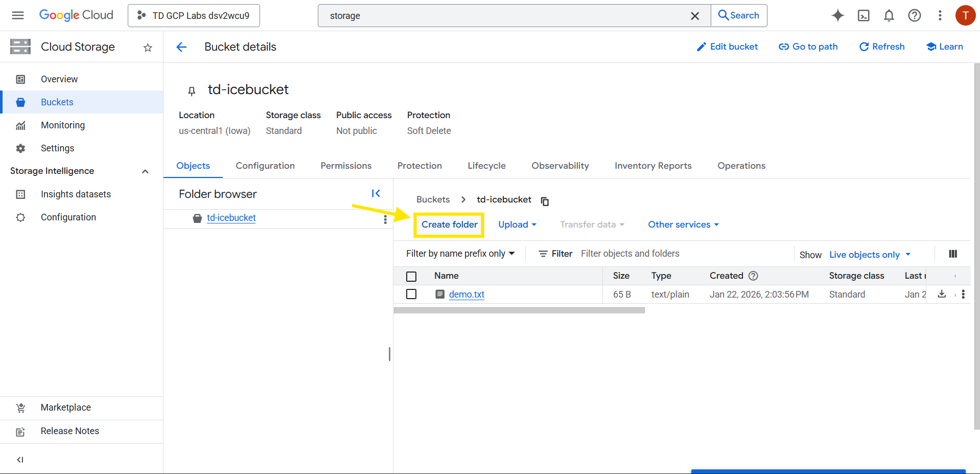Copy bucket path using copy icon
The height and width of the screenshot is (474, 980).
pyautogui.click(x=545, y=201)
